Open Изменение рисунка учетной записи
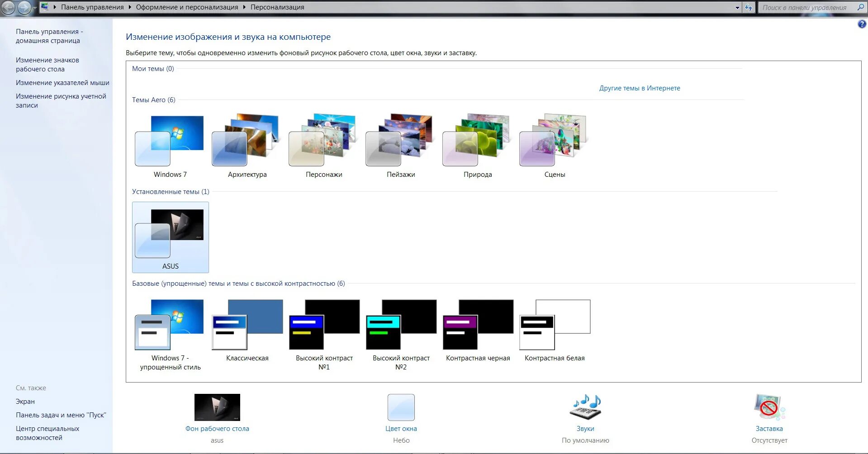 pyautogui.click(x=61, y=101)
